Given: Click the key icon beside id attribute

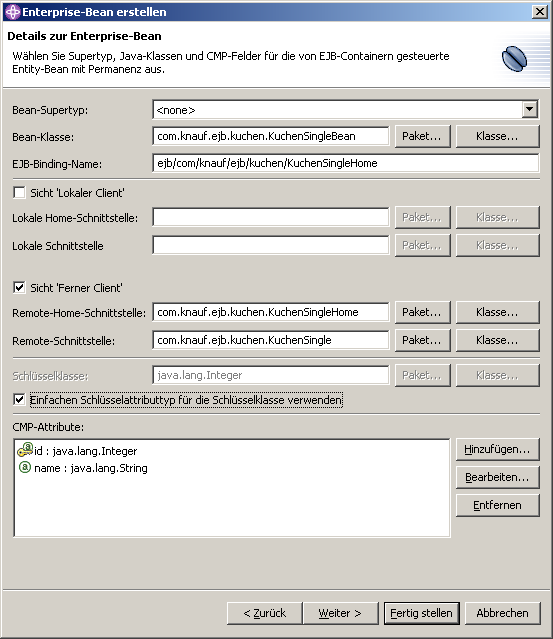Looking at the screenshot, I should pyautogui.click(x=24, y=450).
